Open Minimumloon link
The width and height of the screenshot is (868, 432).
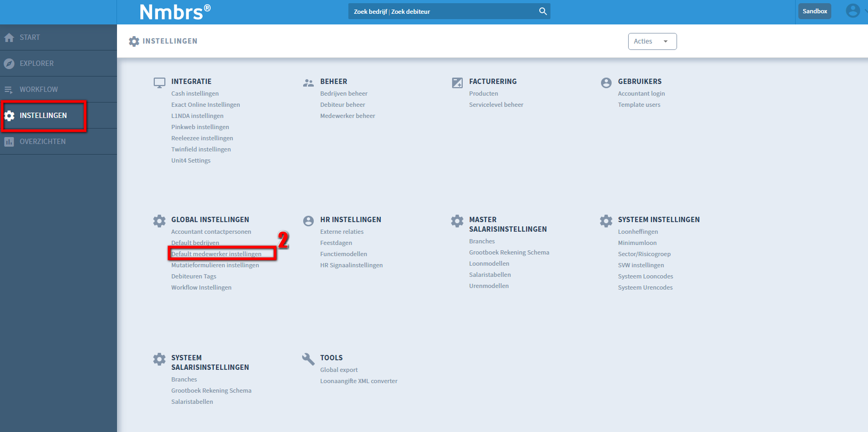tap(637, 243)
